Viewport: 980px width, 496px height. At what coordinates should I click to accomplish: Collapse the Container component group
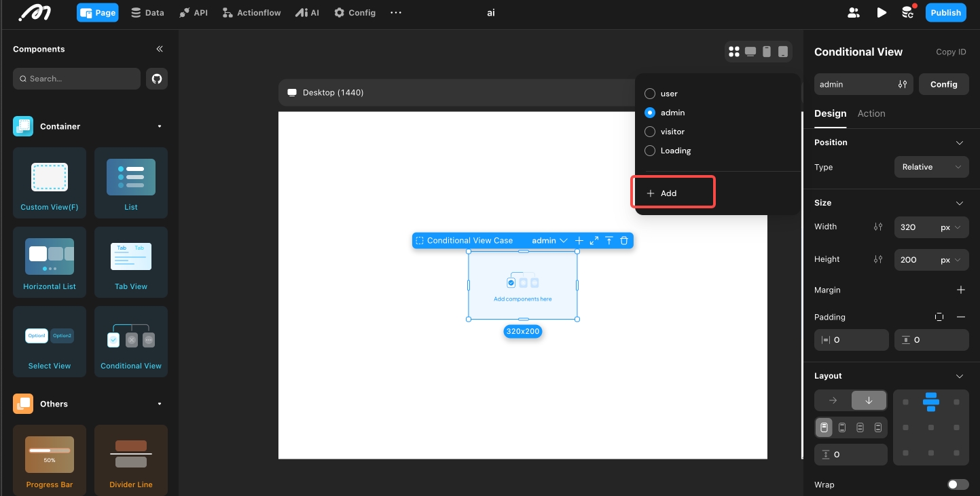(160, 126)
